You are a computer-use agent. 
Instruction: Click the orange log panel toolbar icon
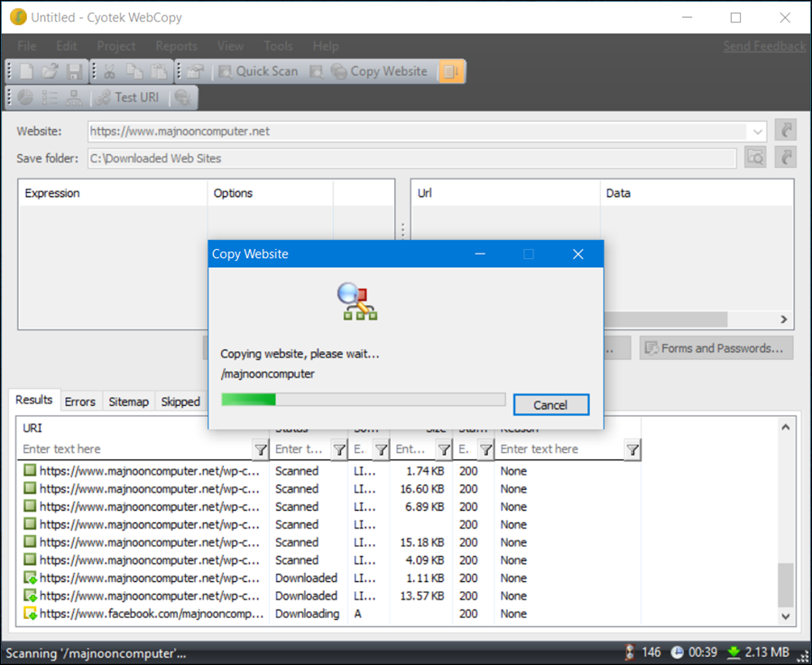tap(451, 71)
